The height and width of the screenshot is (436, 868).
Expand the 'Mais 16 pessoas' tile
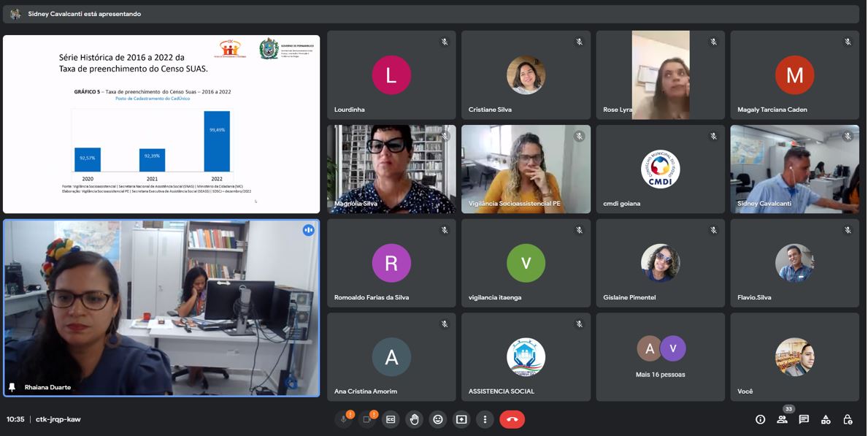point(660,357)
